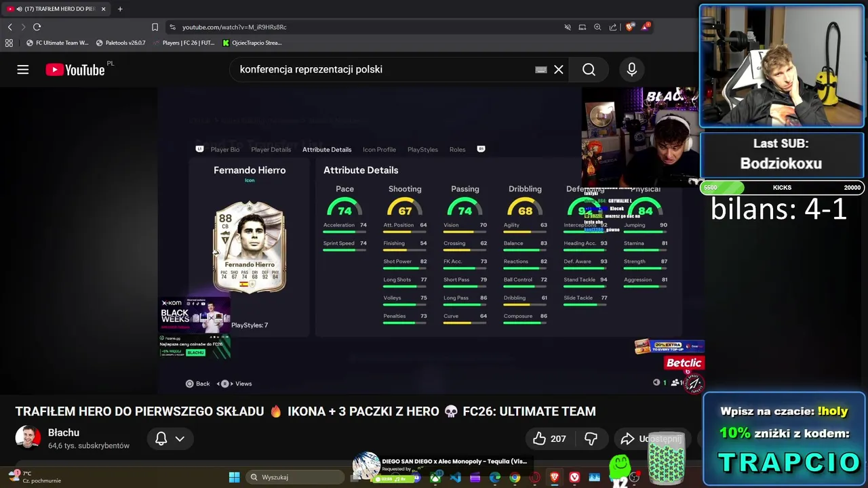Open the Xbox app from the taskbar

click(435, 478)
